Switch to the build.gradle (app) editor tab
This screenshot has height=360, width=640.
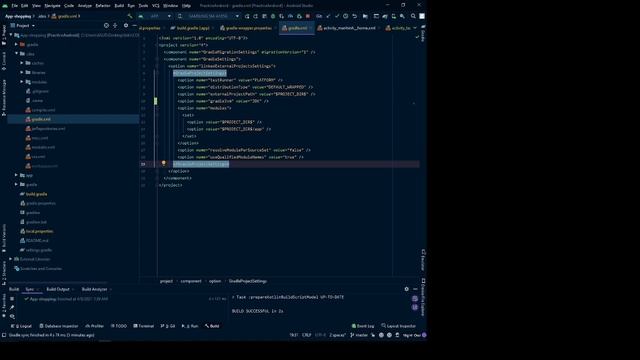pos(193,28)
